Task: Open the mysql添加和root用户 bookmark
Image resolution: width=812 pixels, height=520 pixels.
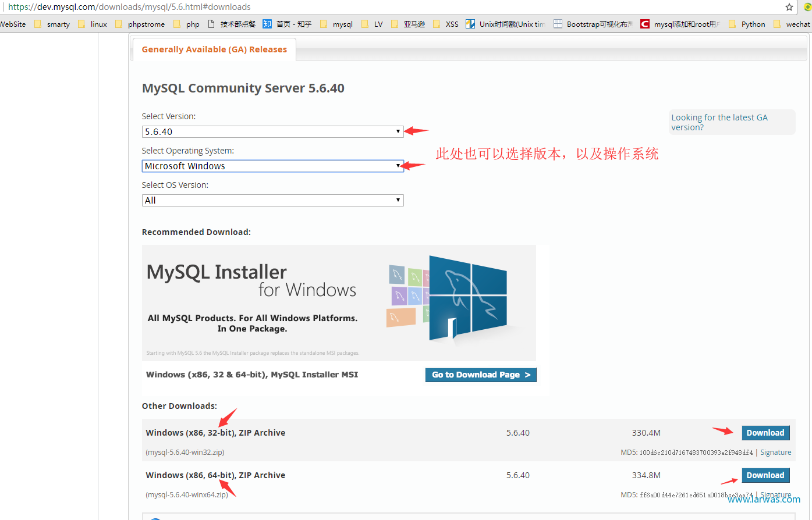Action: click(680, 24)
